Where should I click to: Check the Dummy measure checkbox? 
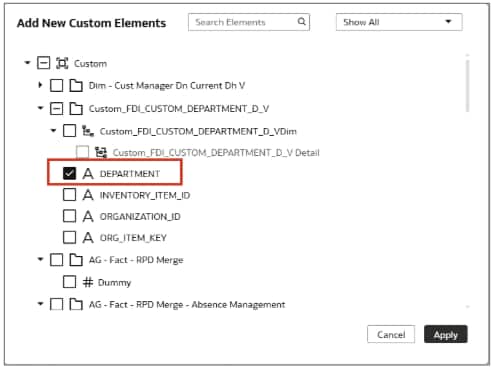coord(69,282)
